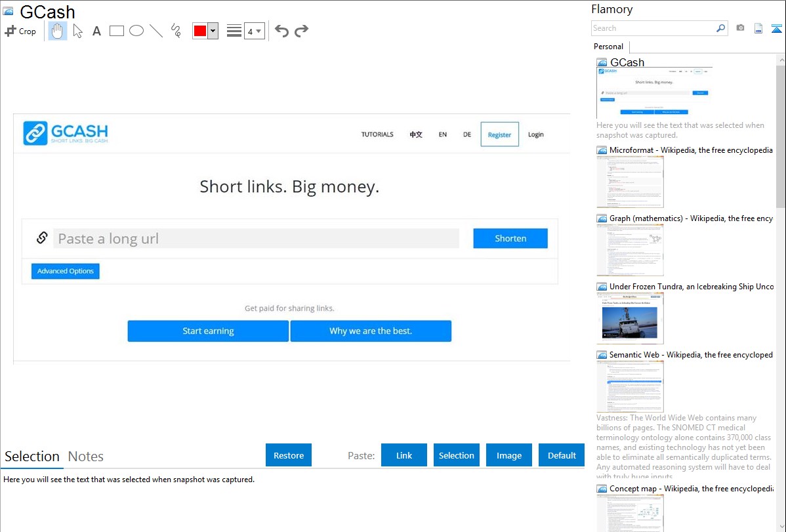Viewport: 786px width, 532px height.
Task: Click the Semantic Web snapshot title icon
Action: (x=602, y=355)
